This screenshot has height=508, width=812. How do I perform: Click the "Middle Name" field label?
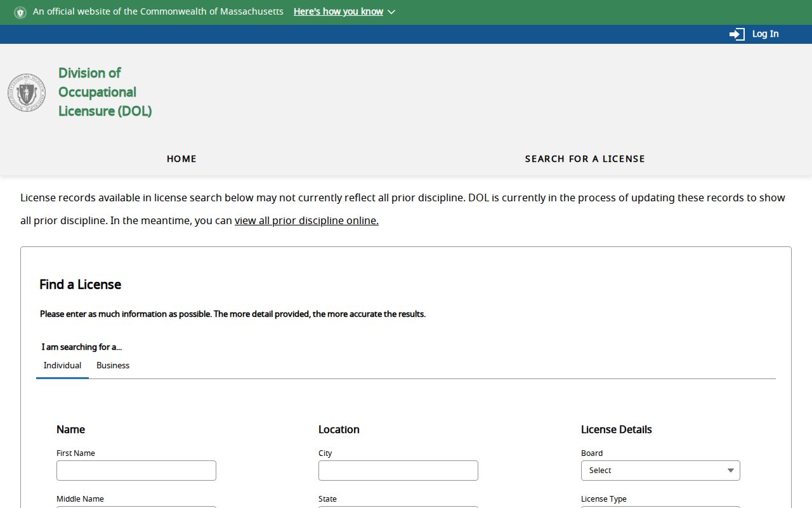click(80, 499)
